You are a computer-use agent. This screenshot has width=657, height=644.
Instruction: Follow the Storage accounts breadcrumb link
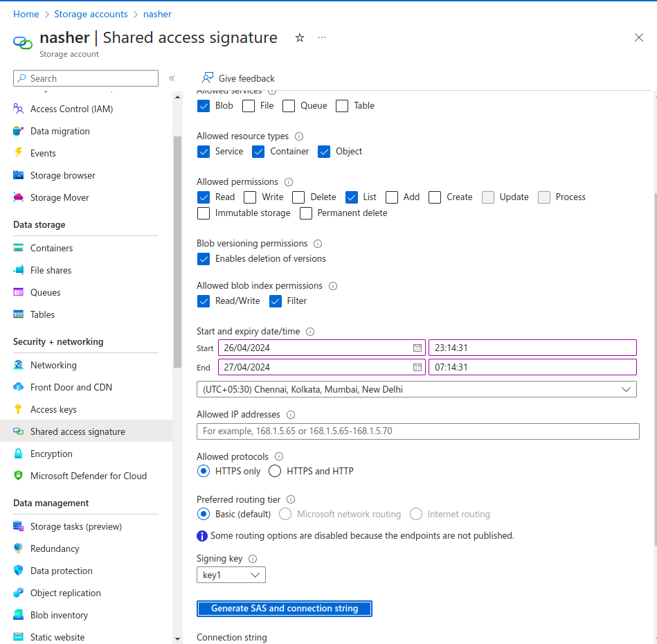tap(91, 14)
